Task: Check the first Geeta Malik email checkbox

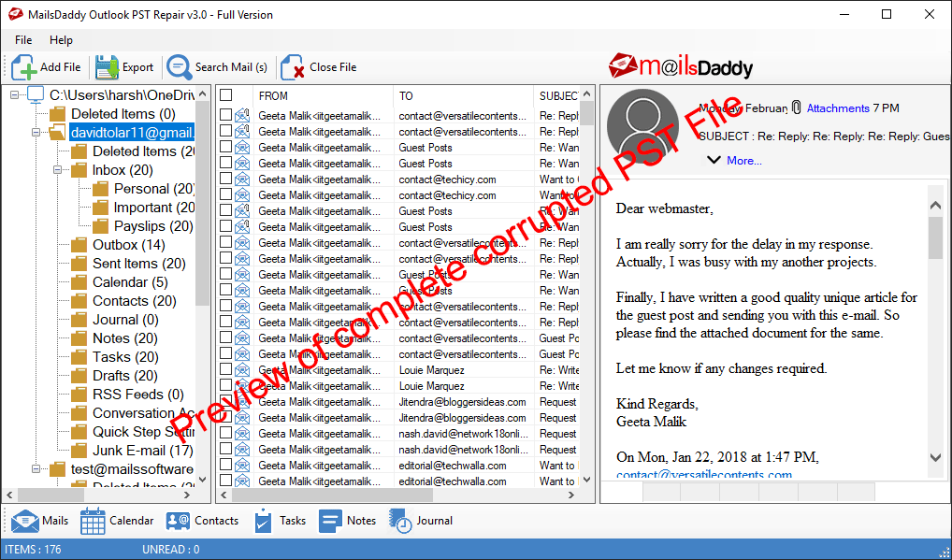Action: (225, 116)
